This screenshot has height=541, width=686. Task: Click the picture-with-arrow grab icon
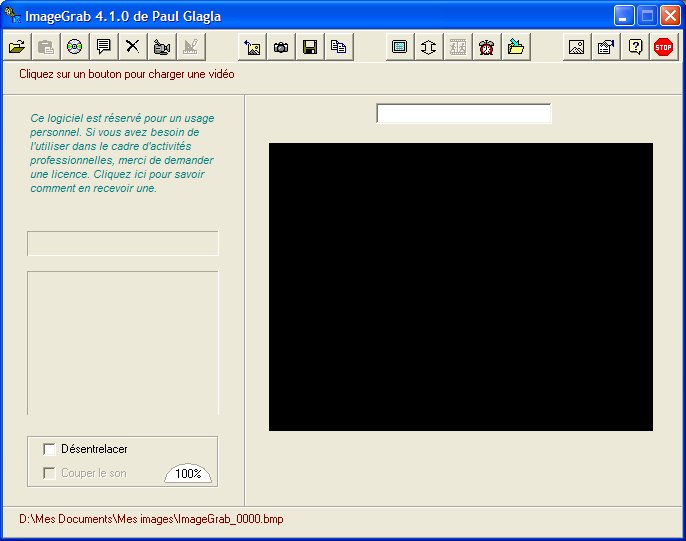(x=252, y=46)
